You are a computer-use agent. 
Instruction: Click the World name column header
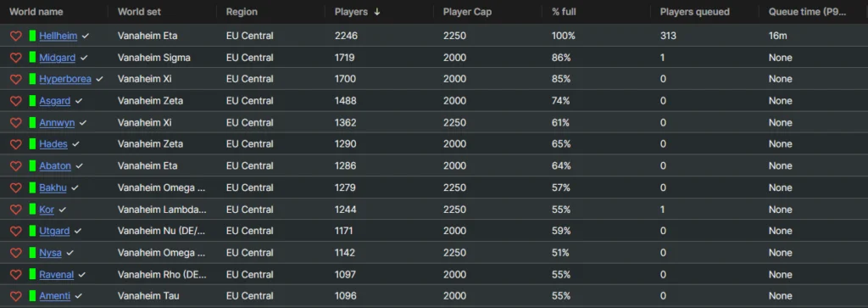pyautogui.click(x=36, y=12)
